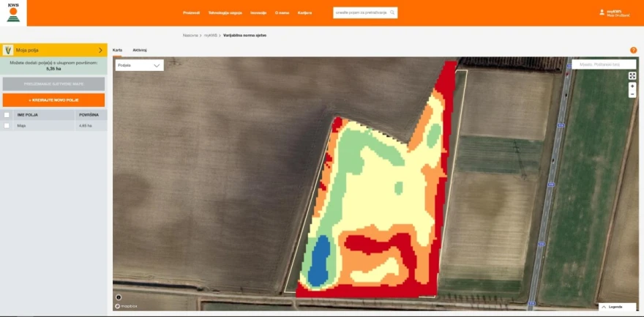644x317 pixels.
Task: Click Kreirajte novo polje button
Action: pos(54,100)
